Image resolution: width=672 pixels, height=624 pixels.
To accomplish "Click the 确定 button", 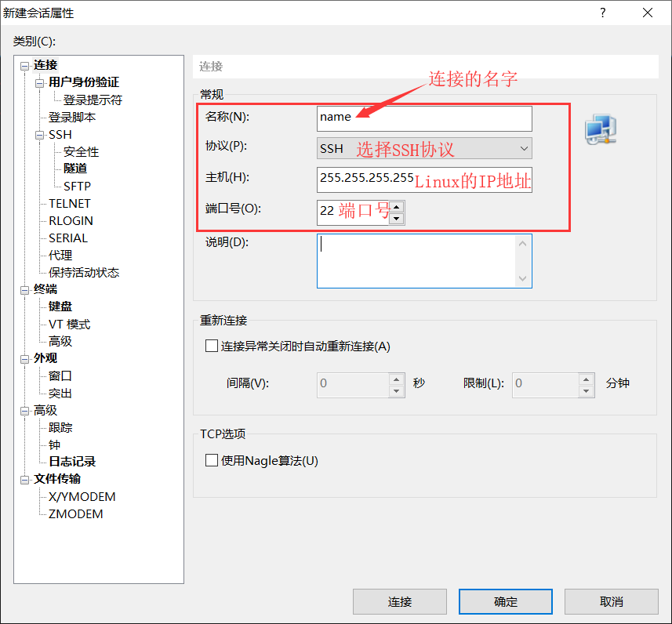I will 506,602.
